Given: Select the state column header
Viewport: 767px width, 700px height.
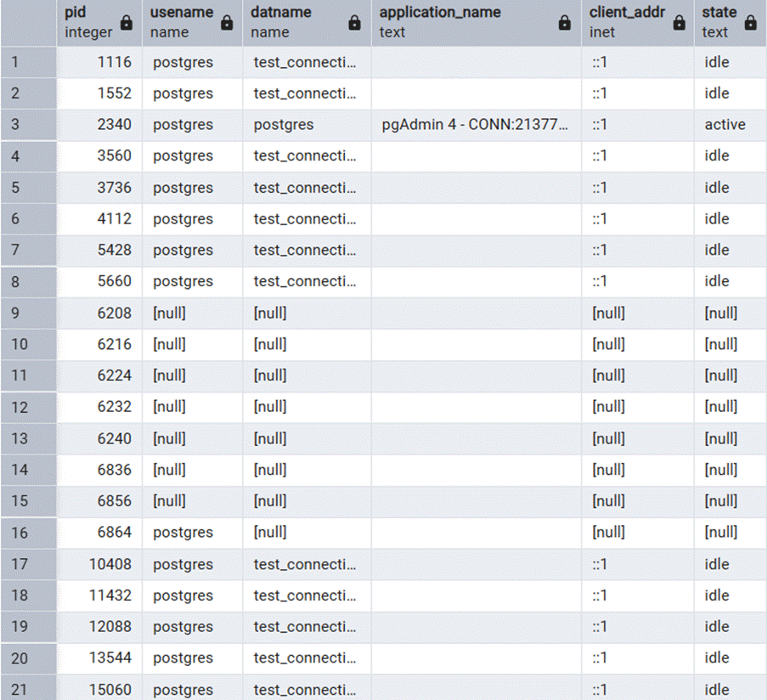Looking at the screenshot, I should [730, 23].
